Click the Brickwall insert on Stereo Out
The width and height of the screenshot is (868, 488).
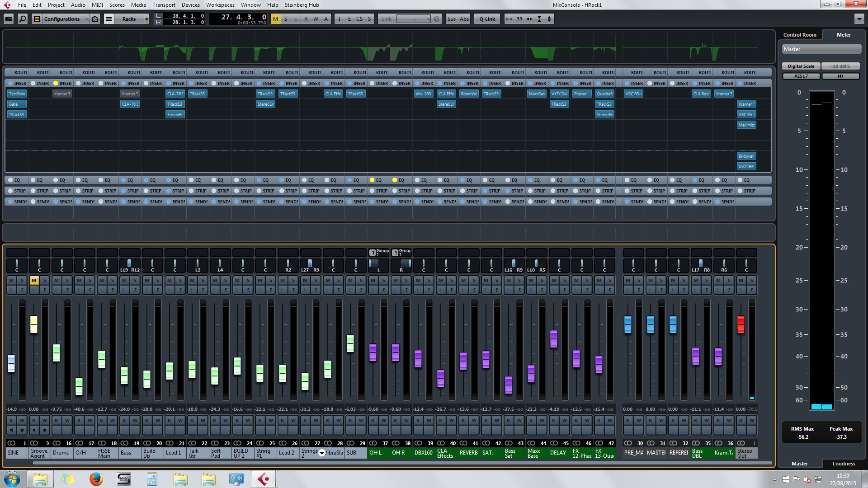coord(746,156)
